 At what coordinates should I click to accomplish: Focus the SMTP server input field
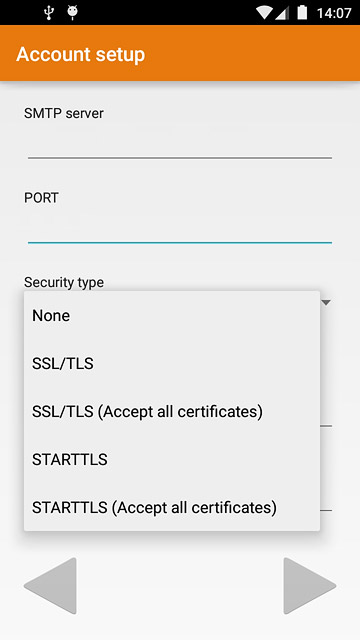[180, 143]
